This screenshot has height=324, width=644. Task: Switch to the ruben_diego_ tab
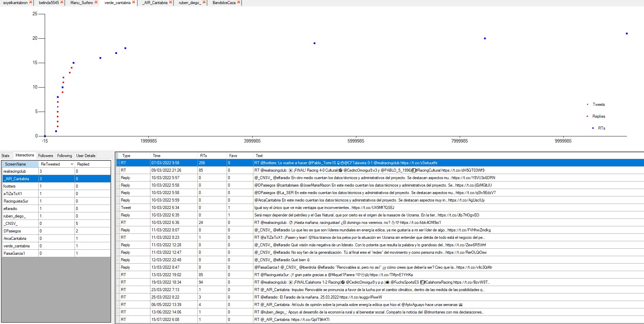[x=190, y=2]
